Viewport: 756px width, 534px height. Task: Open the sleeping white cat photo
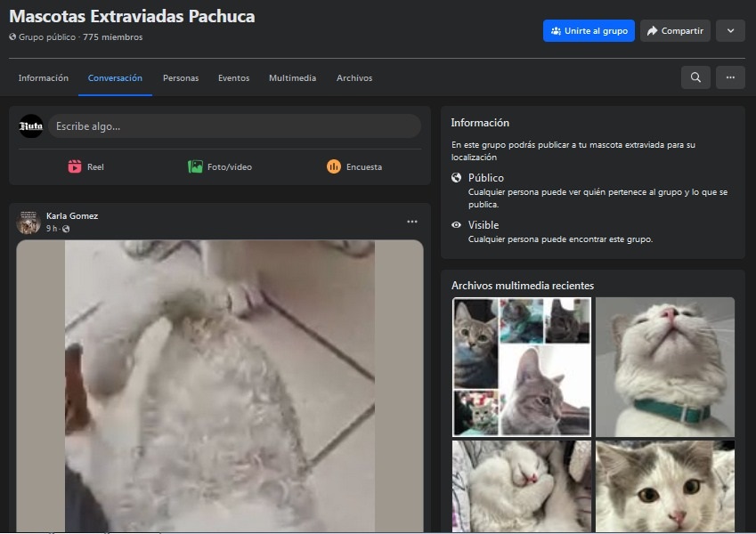pyautogui.click(x=522, y=486)
